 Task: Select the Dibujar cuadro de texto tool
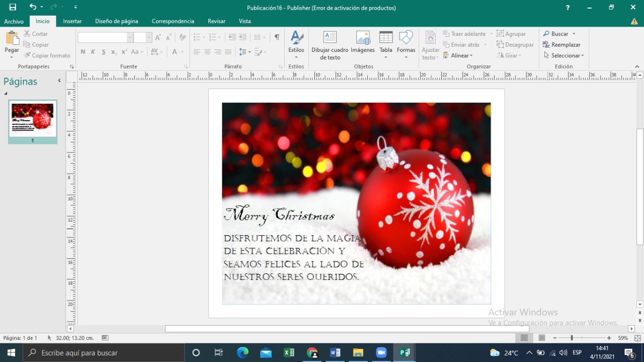pos(330,38)
